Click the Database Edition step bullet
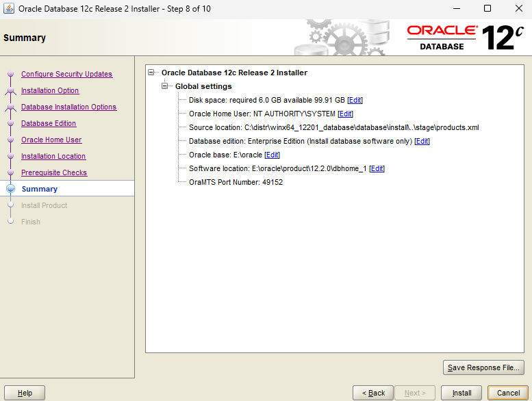 pos(11,123)
